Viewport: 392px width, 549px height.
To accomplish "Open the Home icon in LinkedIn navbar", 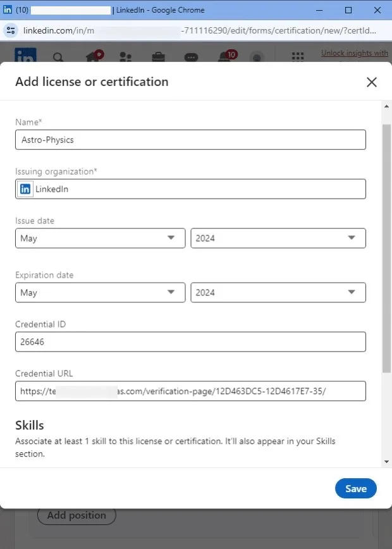I will (x=94, y=56).
